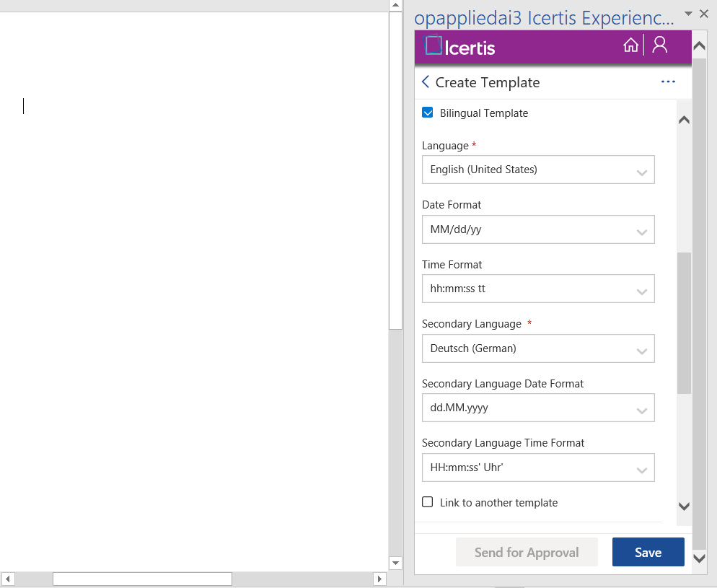Image resolution: width=717 pixels, height=588 pixels.
Task: Expand Secondary Language Time Format dropdown
Action: (538, 468)
